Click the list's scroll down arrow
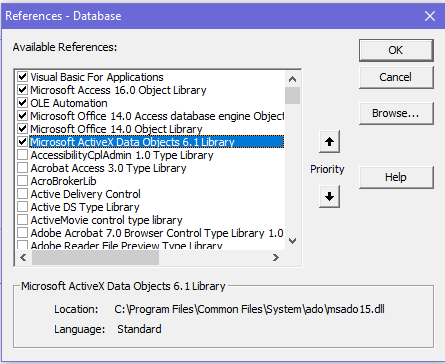Image resolution: width=445 pixels, height=364 pixels. 292,241
